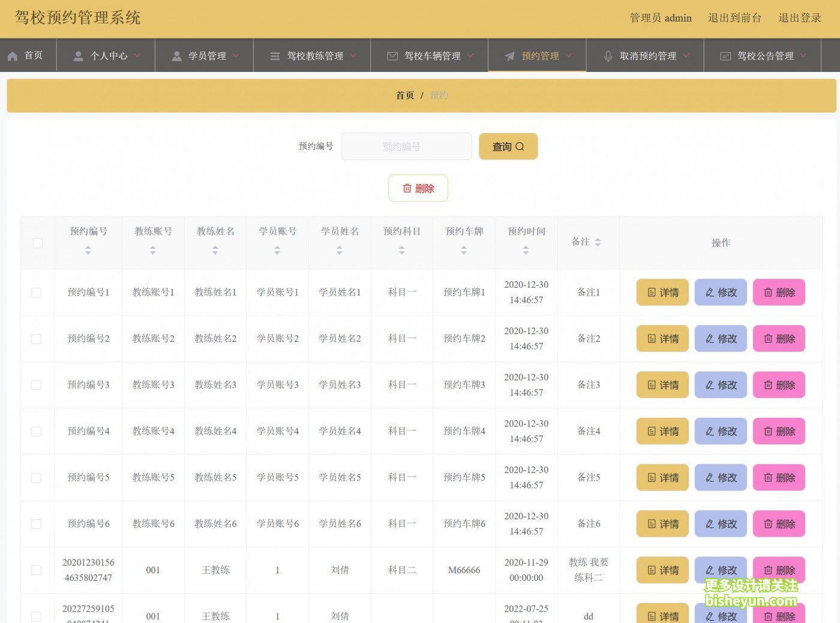This screenshot has width=840, height=623.
Task: Click the edit pencil icon in row 预约编号1
Action: coord(710,293)
